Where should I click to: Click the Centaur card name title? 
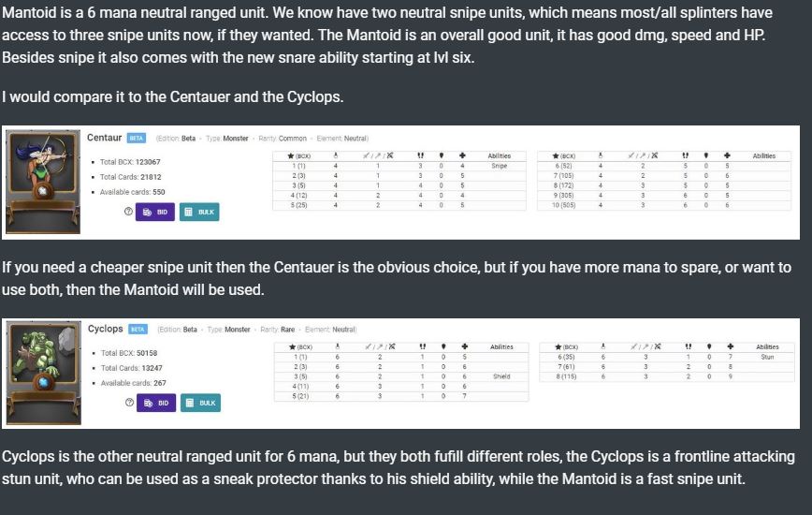tap(104, 138)
